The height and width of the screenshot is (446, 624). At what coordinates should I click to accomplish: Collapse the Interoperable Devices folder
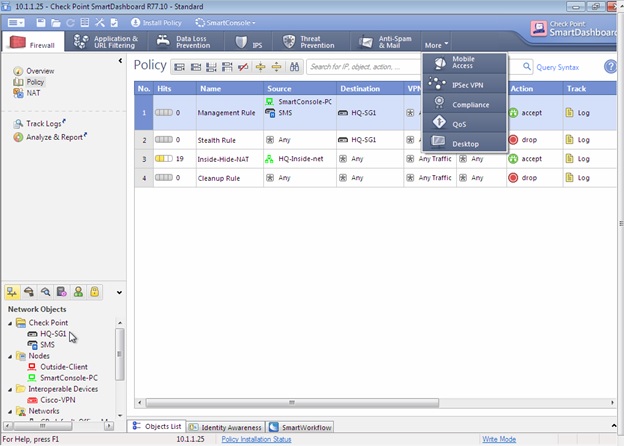[10, 390]
